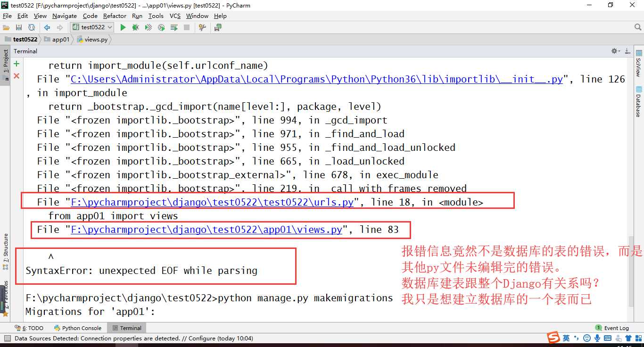This screenshot has width=644, height=347.
Task: Click the 'from app01 import views' line
Action: (x=113, y=216)
